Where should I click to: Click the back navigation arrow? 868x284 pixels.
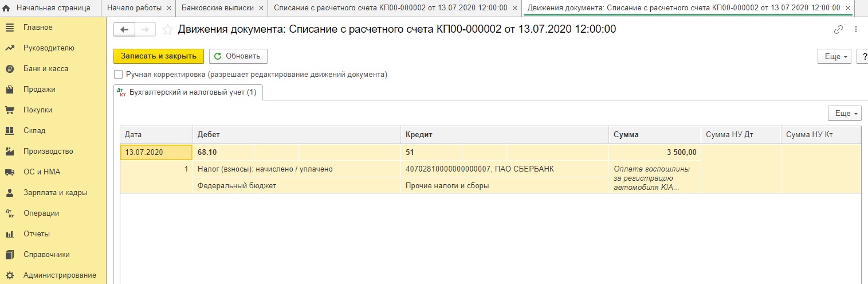[124, 29]
